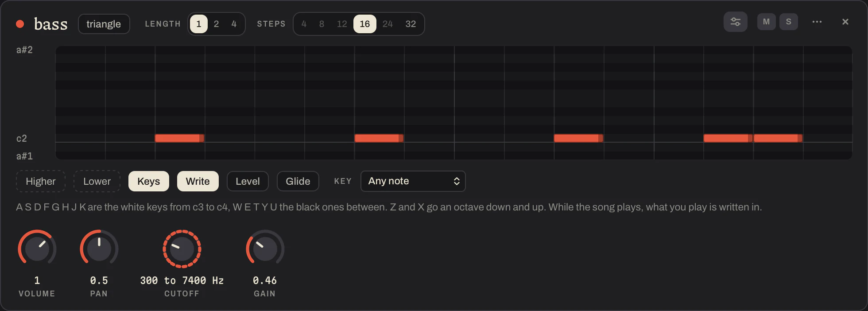
Task: Switch to the Glide tab
Action: [298, 181]
